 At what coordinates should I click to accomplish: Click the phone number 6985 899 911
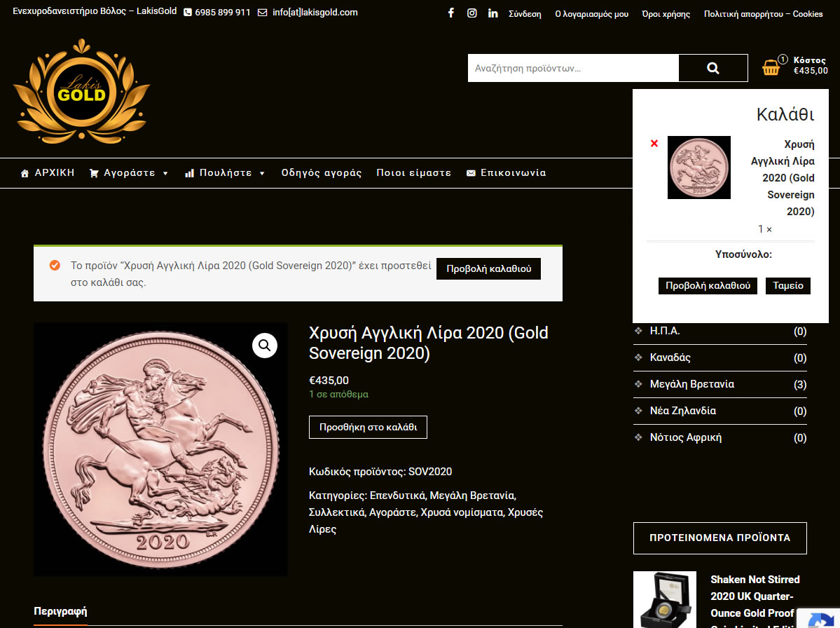click(x=223, y=13)
